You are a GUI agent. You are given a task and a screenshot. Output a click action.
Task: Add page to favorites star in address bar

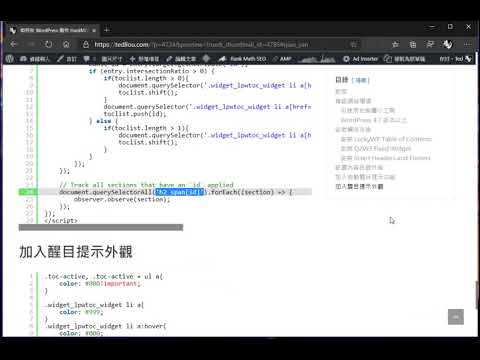pyautogui.click(x=354, y=44)
